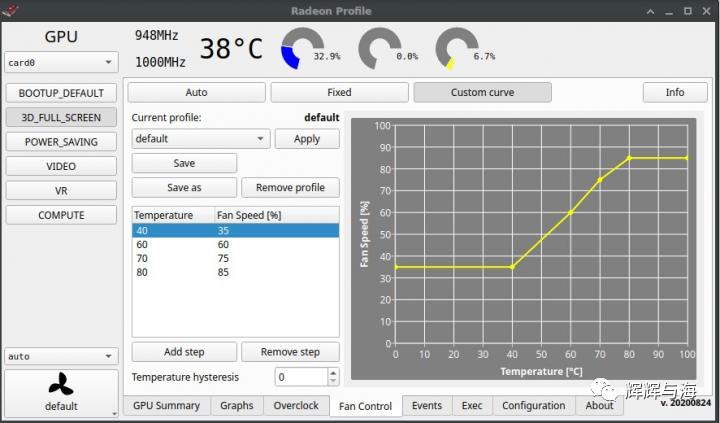Expand the small arrow on fan default button
The width and height of the screenshot is (720, 423).
tap(114, 414)
